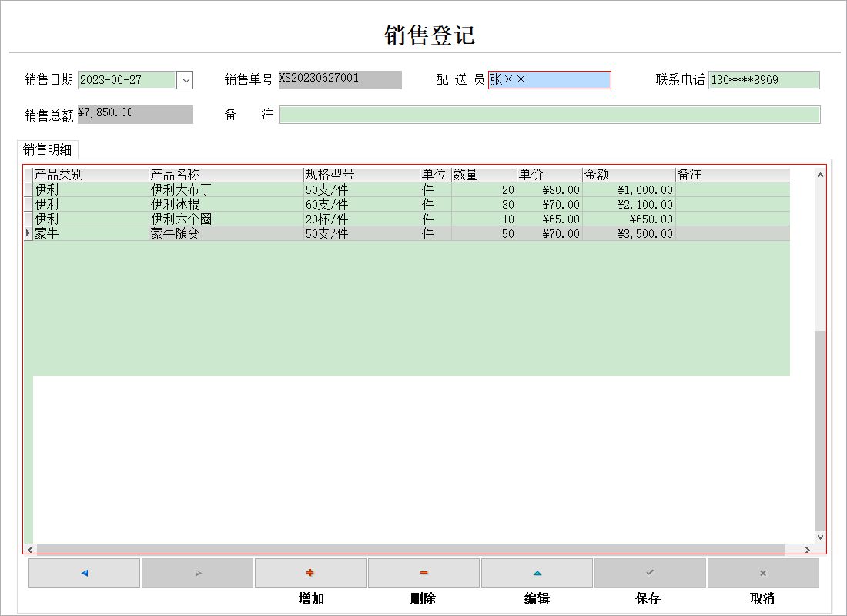The width and height of the screenshot is (847, 616).
Task: Select the 伊利六个圈 product name cell
Action: coord(226,219)
